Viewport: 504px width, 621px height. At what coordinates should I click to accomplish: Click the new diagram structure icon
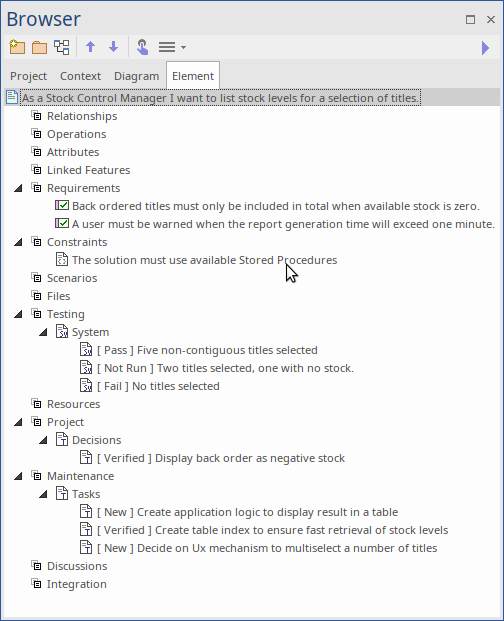[62, 47]
